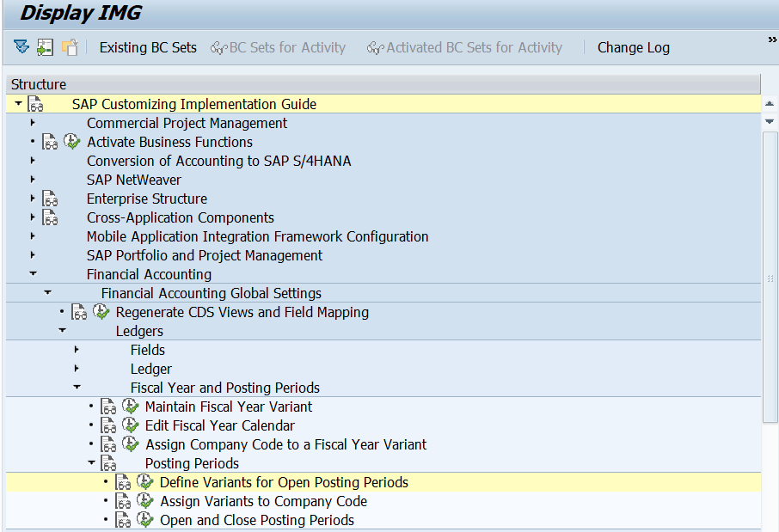Image resolution: width=779 pixels, height=532 pixels.
Task: Open documentation icon for Regenerate CDS Views
Action: click(79, 312)
